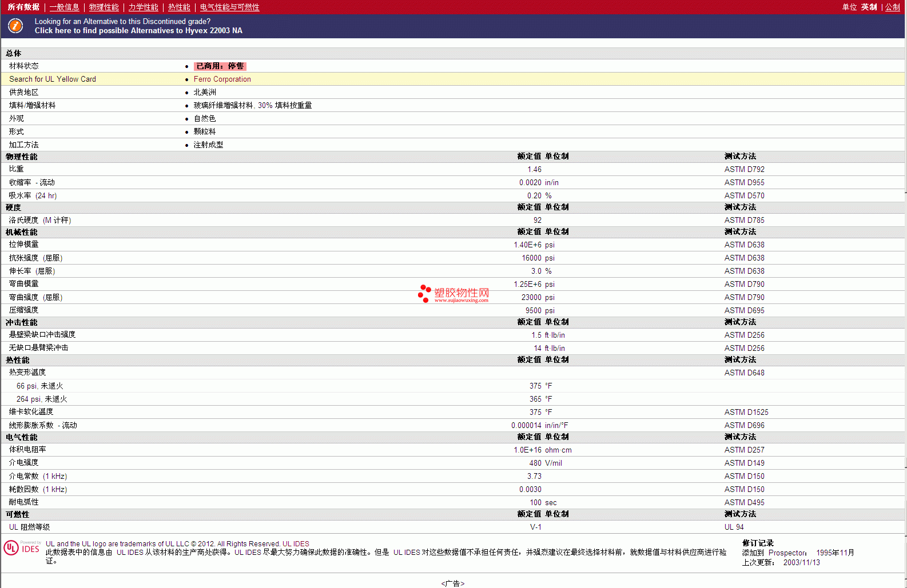Click the orange info icon in banner

coord(15,26)
